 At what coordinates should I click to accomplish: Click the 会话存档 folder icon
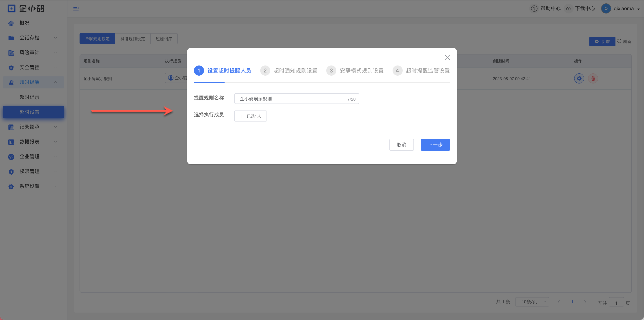[11, 38]
